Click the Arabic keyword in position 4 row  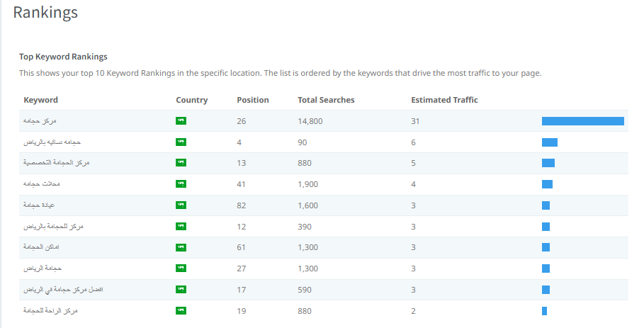click(x=52, y=142)
